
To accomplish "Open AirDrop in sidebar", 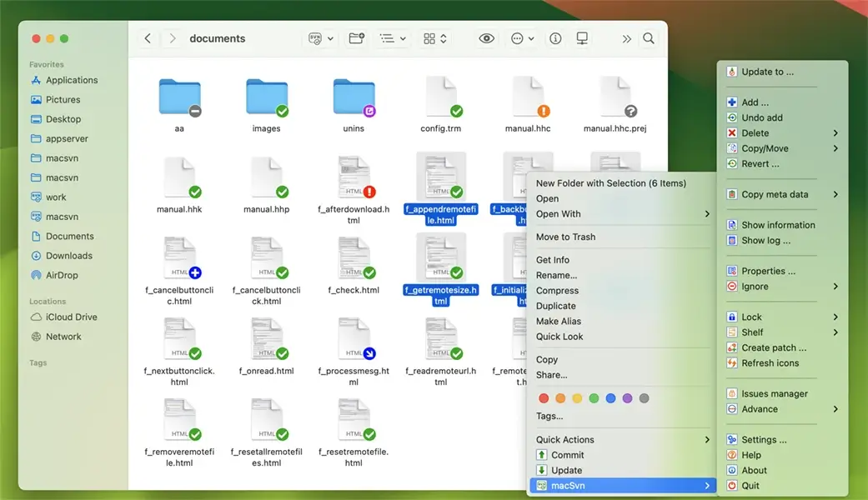I will tap(54, 275).
